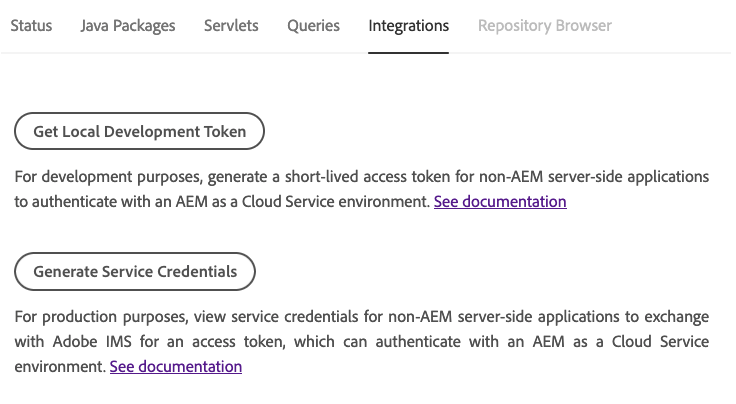Go to the Queries tab
Screen dimensions: 736x404
pyautogui.click(x=313, y=26)
